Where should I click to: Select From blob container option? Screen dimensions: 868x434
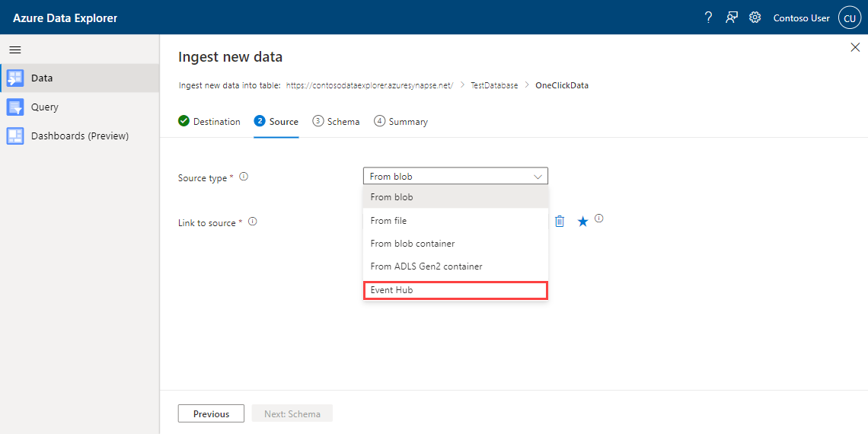click(455, 244)
